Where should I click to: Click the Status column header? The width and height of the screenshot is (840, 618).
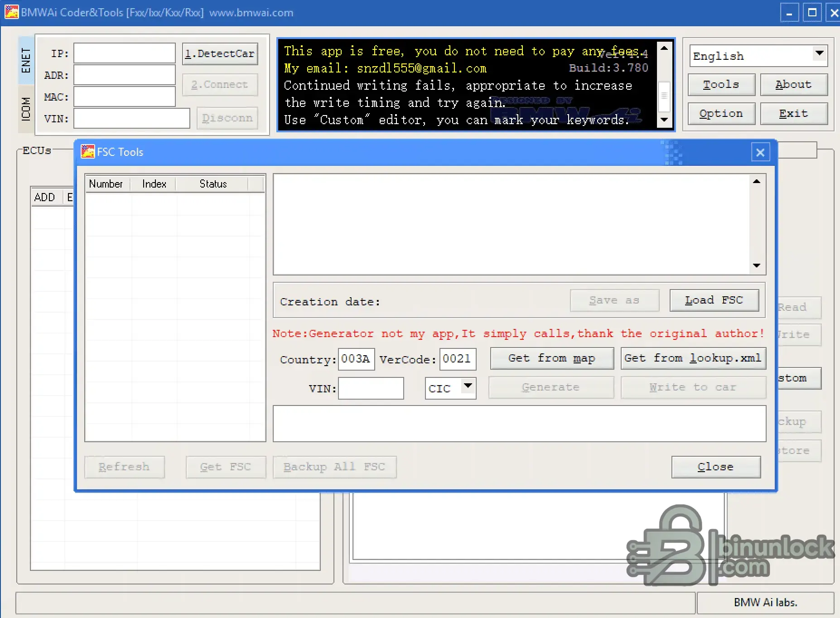[213, 184]
